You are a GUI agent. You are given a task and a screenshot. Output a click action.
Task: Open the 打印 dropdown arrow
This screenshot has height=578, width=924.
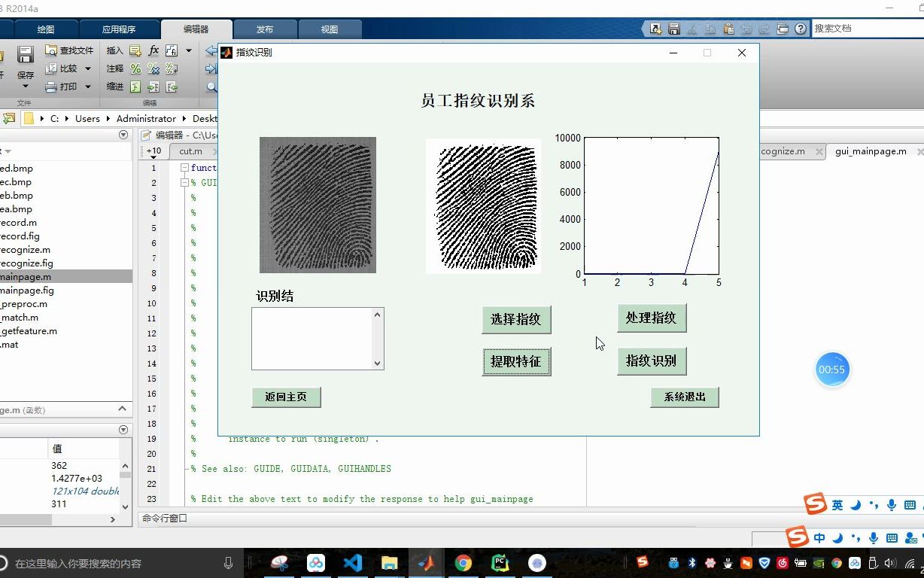(x=87, y=87)
